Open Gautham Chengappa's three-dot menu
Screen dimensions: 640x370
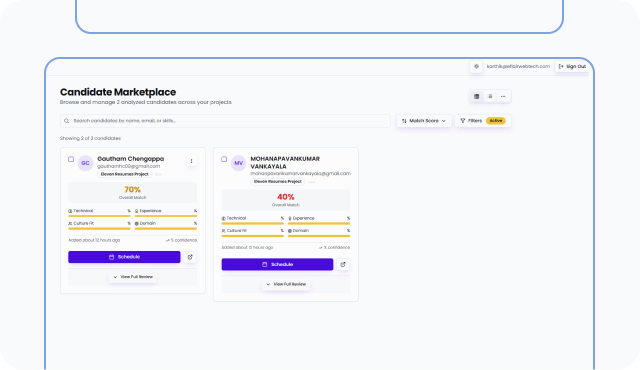click(x=191, y=161)
